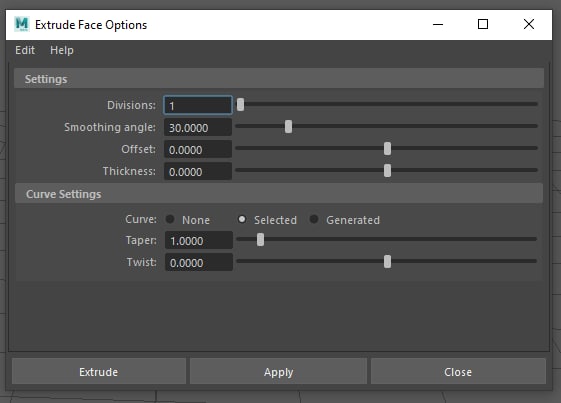Click the Apply button
The height and width of the screenshot is (403, 561).
(x=278, y=372)
